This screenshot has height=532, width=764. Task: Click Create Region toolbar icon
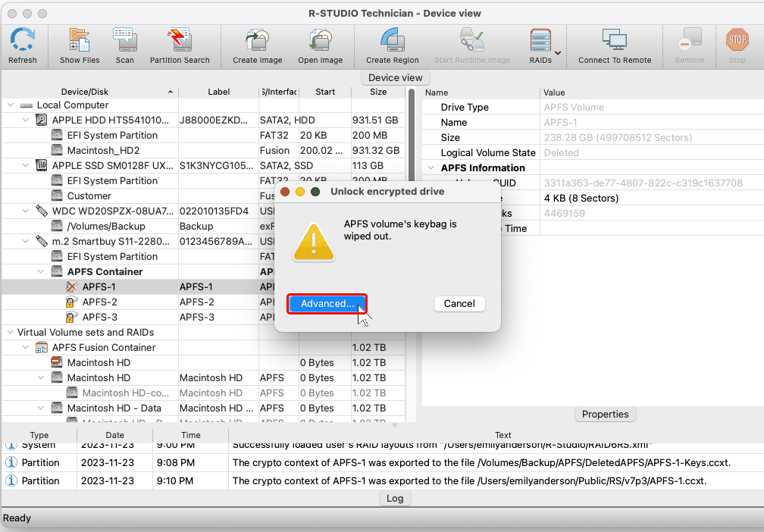pos(393,40)
